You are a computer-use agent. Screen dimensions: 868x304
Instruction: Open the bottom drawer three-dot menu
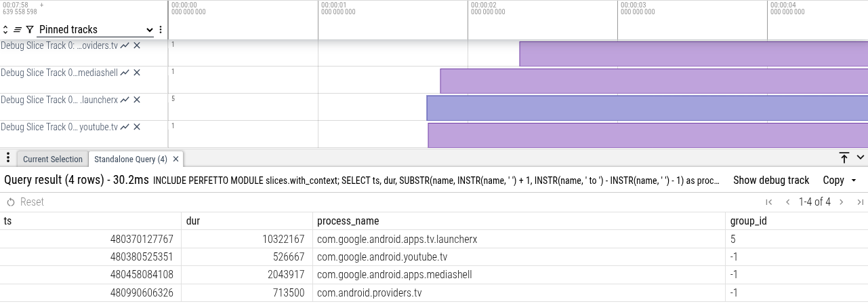coord(8,158)
